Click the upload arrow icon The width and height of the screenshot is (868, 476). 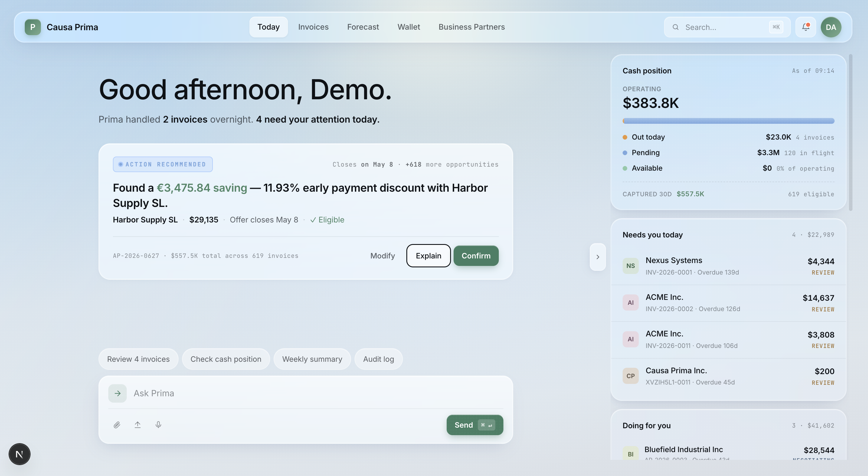[137, 425]
